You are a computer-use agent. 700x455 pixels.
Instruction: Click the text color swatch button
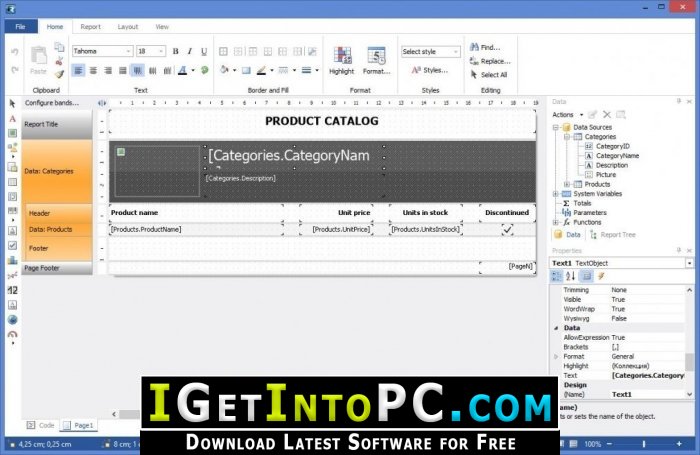coord(186,70)
